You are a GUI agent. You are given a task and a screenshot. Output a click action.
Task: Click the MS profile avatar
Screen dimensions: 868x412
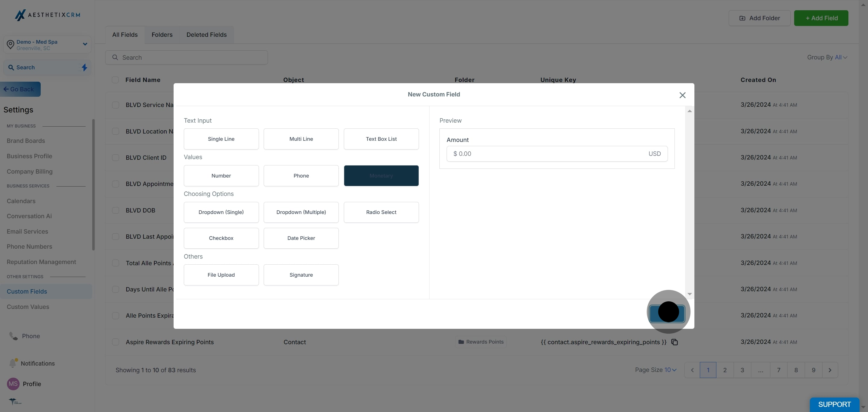pos(13,384)
